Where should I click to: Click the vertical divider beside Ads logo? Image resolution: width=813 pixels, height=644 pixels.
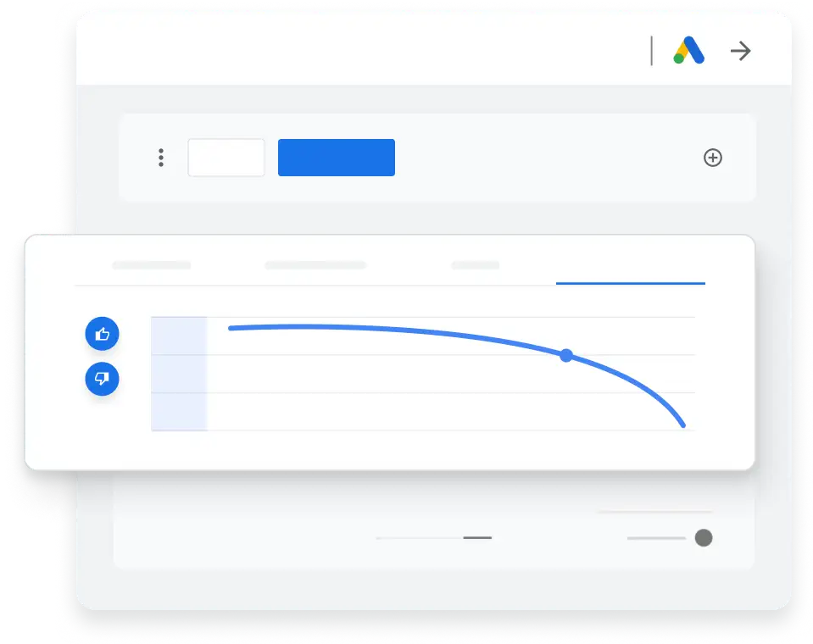[652, 51]
